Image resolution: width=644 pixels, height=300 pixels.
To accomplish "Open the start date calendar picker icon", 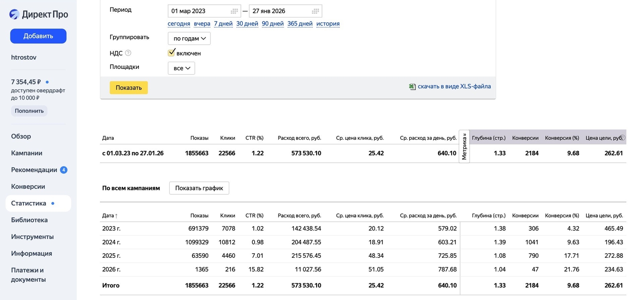I will 234,11.
